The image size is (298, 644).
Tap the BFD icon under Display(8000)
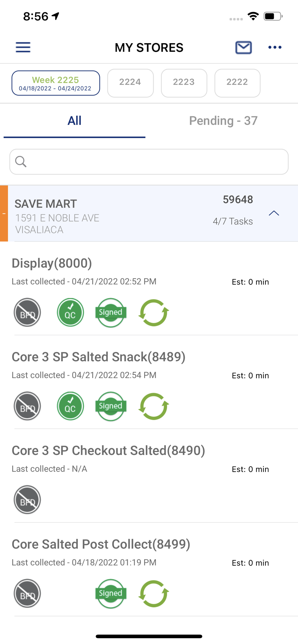[27, 312]
